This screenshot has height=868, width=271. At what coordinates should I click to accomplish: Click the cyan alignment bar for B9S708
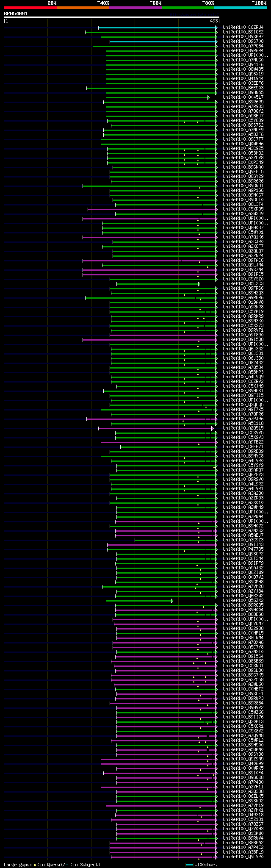tap(163, 42)
